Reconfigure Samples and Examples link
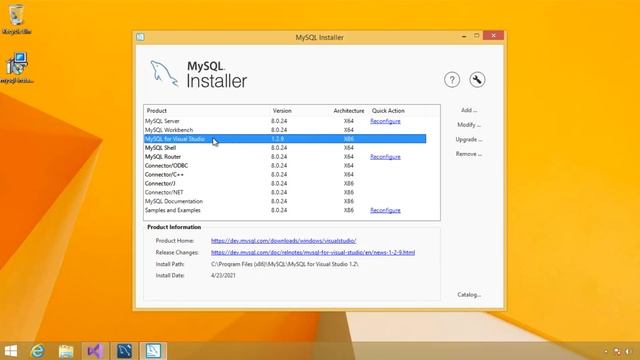The height and width of the screenshot is (360, 640). (385, 210)
